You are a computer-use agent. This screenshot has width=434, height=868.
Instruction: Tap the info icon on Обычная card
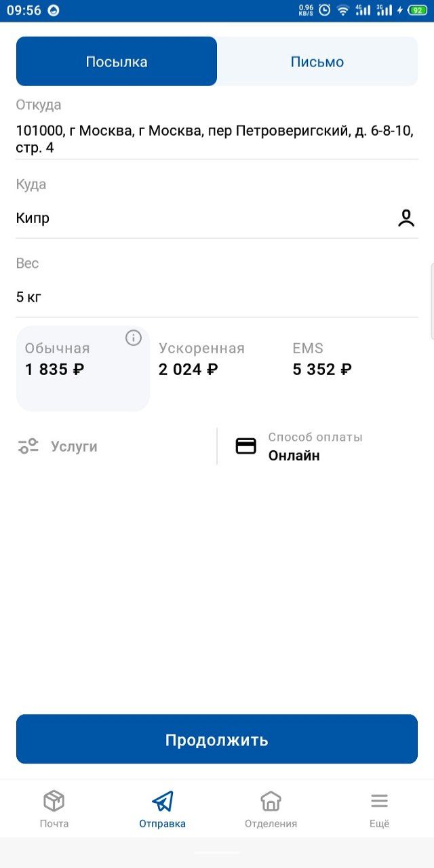click(x=134, y=338)
